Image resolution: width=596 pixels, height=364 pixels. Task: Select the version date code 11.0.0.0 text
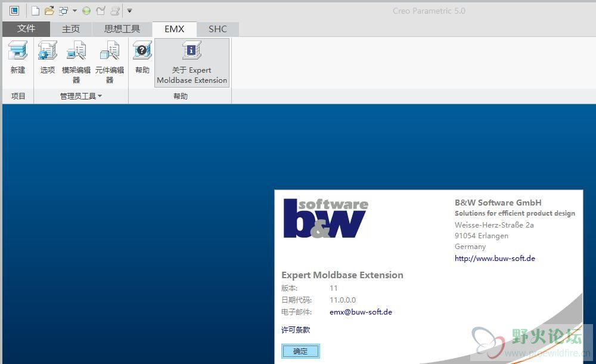343,300
